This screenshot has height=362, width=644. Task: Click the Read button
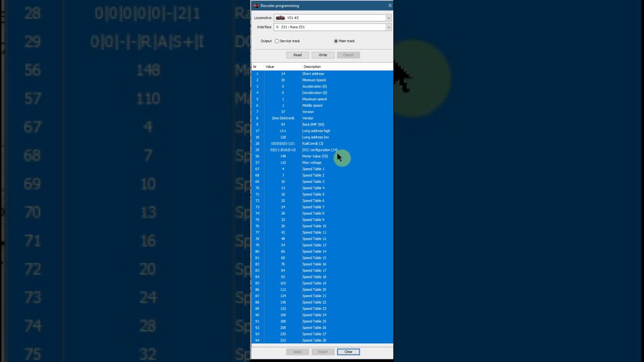click(297, 55)
